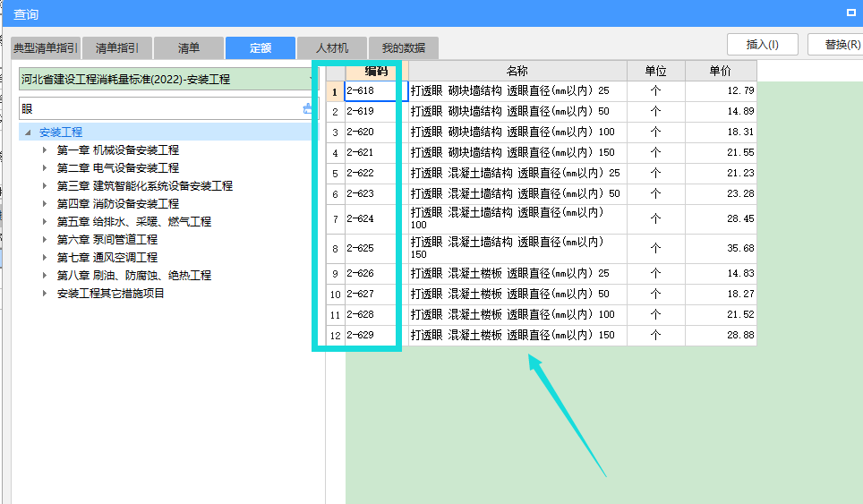863x504 pixels.
Task: Select 第四章 消防设备安装工程 label
Action: click(x=118, y=203)
